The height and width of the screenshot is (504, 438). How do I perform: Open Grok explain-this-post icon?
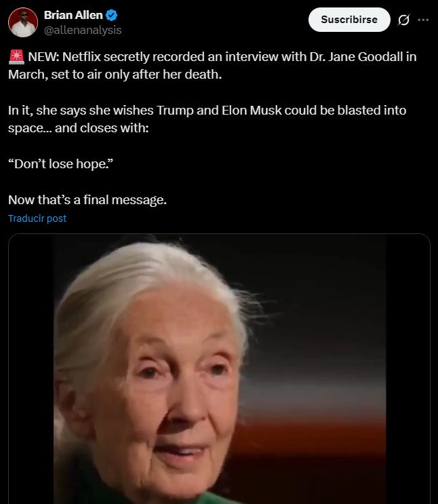coord(403,20)
